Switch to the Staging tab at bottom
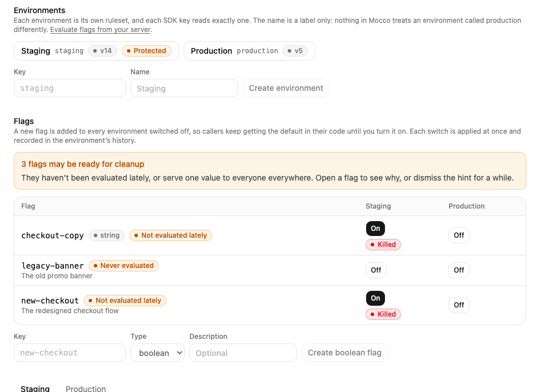This screenshot has width=540, height=392. (x=35, y=389)
